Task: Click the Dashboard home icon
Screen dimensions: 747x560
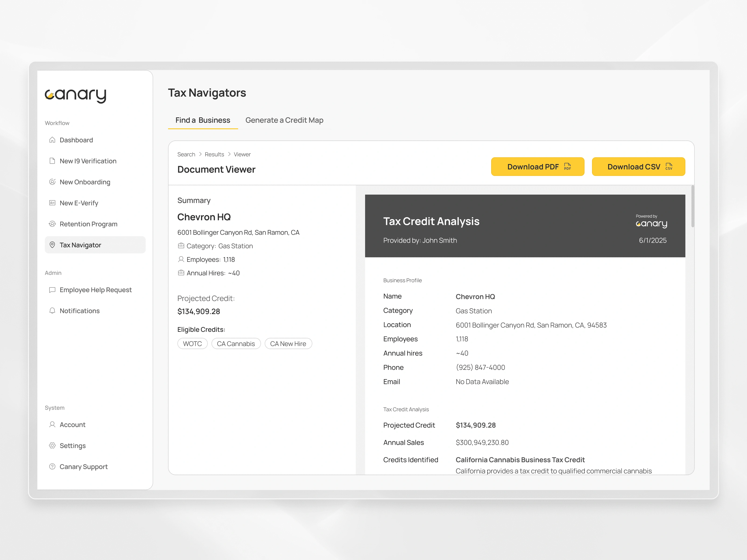Action: 52,140
